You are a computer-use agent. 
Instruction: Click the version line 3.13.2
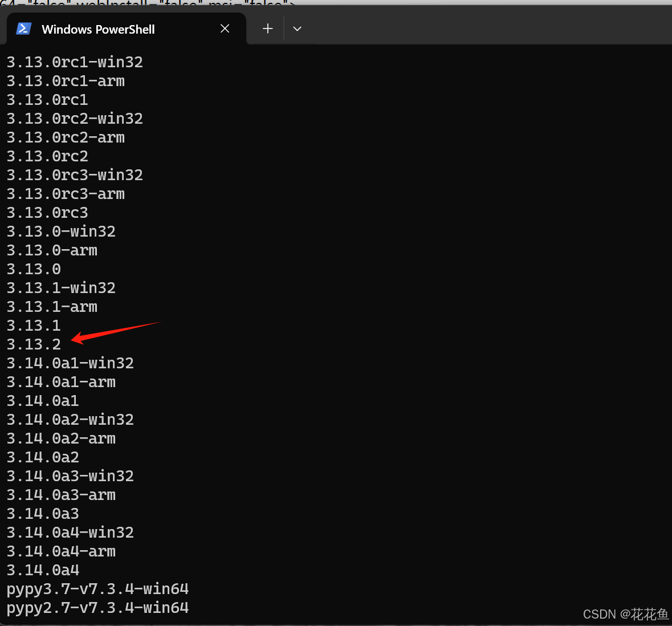tap(34, 345)
